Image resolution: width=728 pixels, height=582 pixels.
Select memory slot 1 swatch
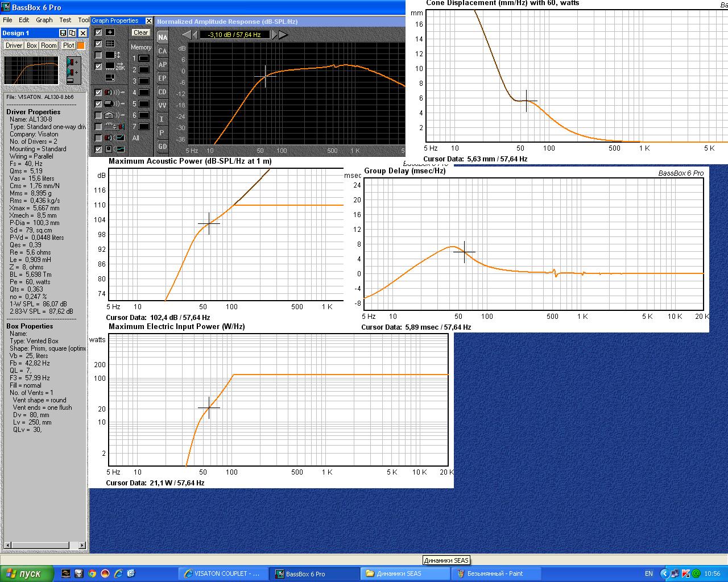tap(144, 59)
